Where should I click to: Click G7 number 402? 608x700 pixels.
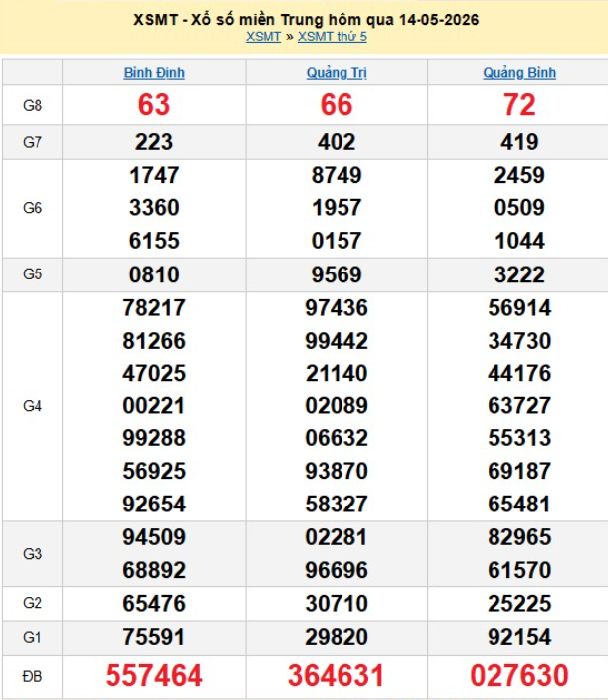tap(337, 142)
